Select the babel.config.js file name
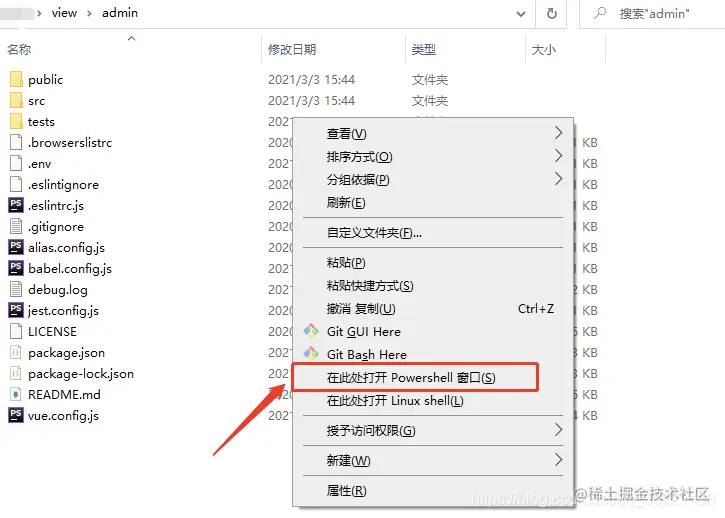This screenshot has width=725, height=518. [x=70, y=269]
